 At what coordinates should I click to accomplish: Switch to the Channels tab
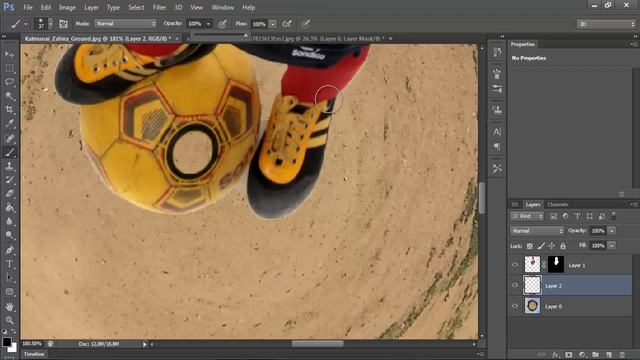(558, 204)
